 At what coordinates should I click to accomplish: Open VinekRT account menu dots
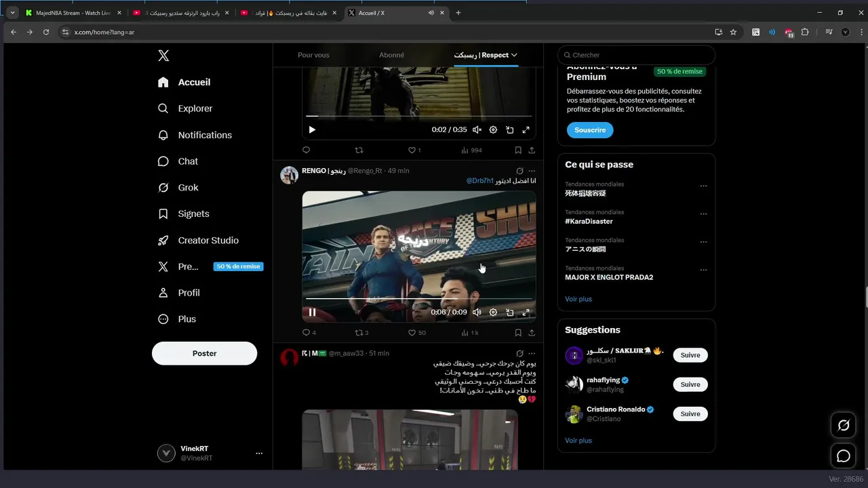tap(259, 453)
